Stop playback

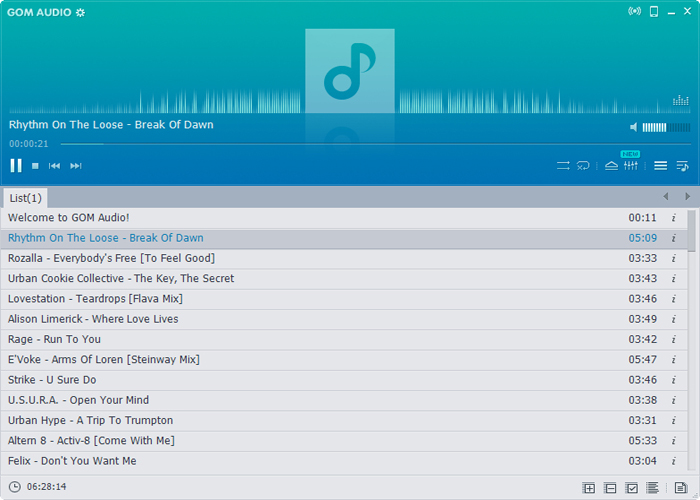pos(35,166)
